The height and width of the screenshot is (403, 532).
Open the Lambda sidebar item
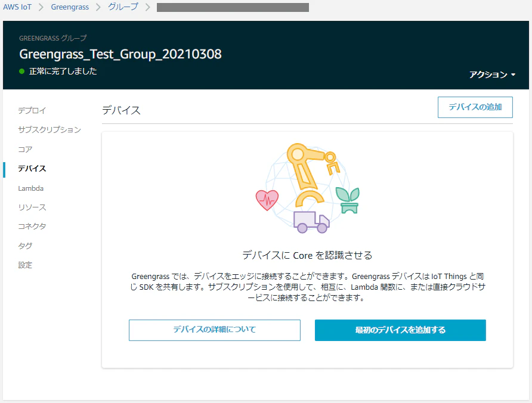point(31,188)
